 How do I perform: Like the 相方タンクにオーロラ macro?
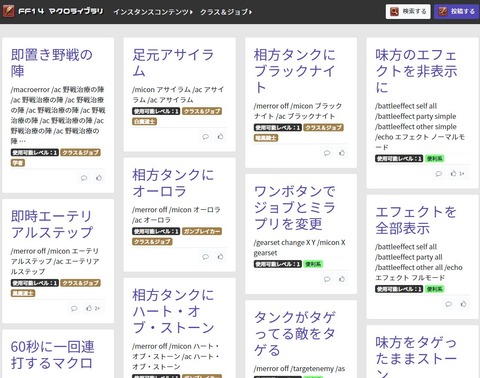tap(221, 256)
